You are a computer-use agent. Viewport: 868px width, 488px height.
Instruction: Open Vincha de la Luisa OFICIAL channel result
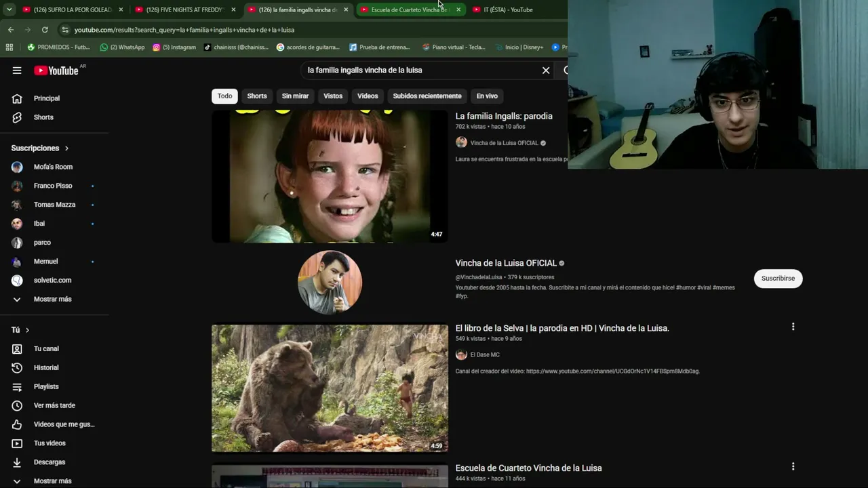pos(506,263)
